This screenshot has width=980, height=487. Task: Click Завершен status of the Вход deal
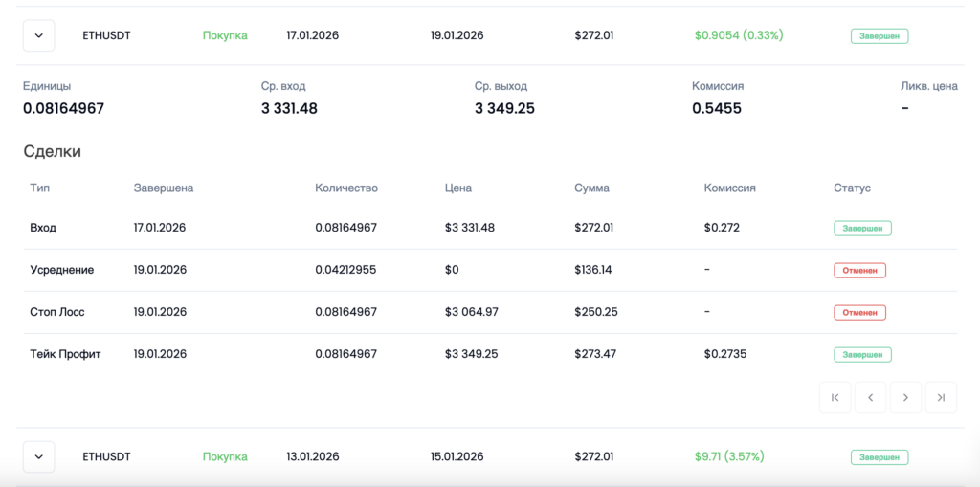click(862, 229)
